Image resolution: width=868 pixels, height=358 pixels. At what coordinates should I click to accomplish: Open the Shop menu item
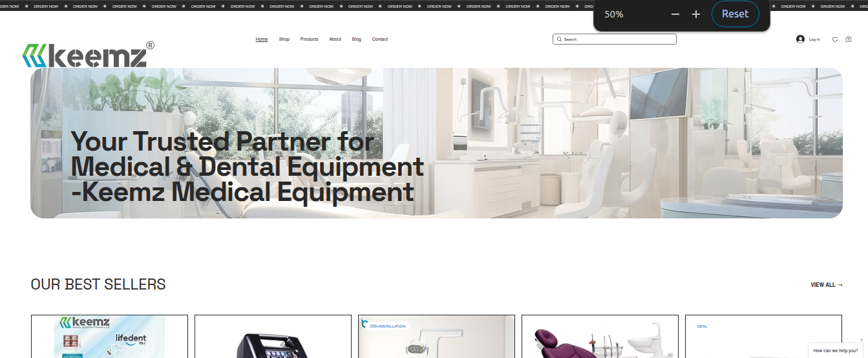284,39
